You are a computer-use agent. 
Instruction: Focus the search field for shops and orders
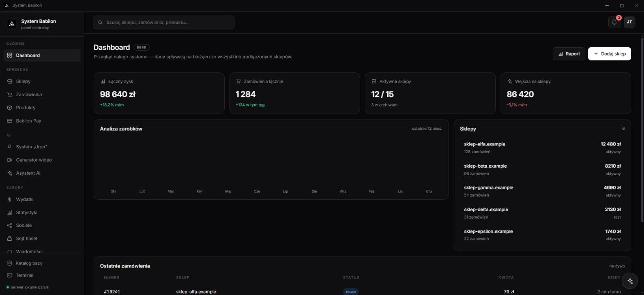point(163,23)
